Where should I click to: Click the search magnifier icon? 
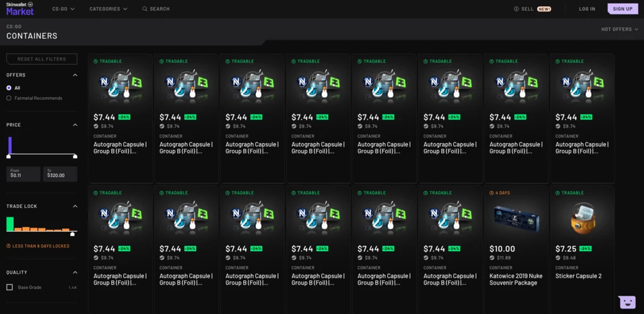[x=145, y=9]
